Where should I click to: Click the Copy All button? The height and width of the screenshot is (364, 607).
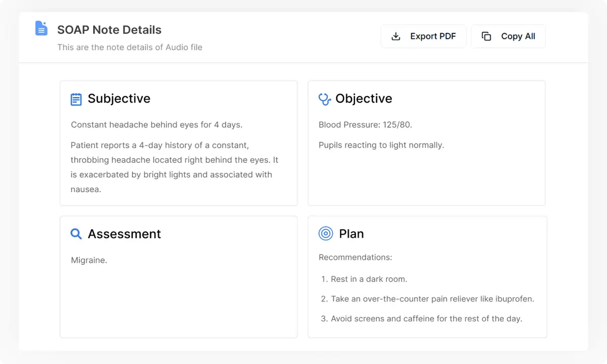point(508,36)
